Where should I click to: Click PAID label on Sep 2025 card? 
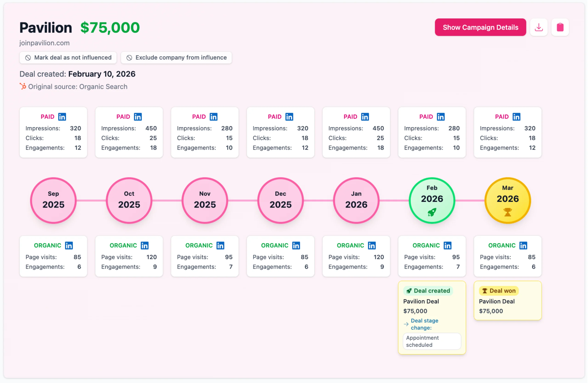[48, 117]
